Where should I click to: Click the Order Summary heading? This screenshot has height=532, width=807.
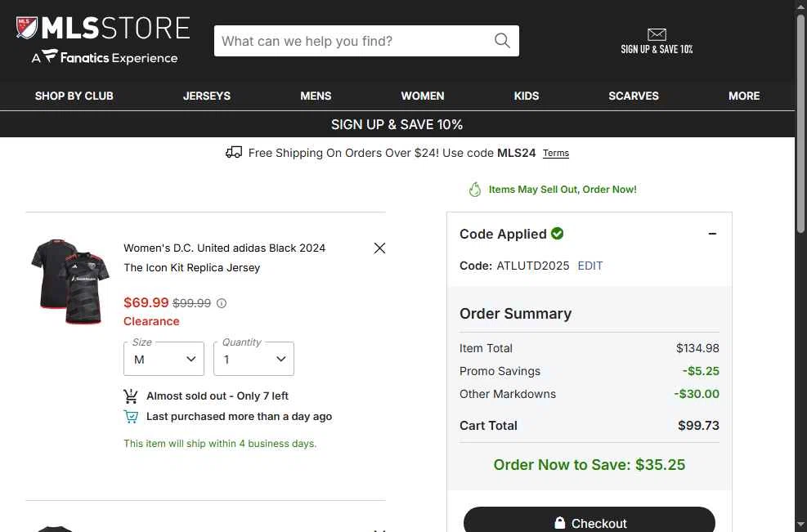tap(516, 314)
